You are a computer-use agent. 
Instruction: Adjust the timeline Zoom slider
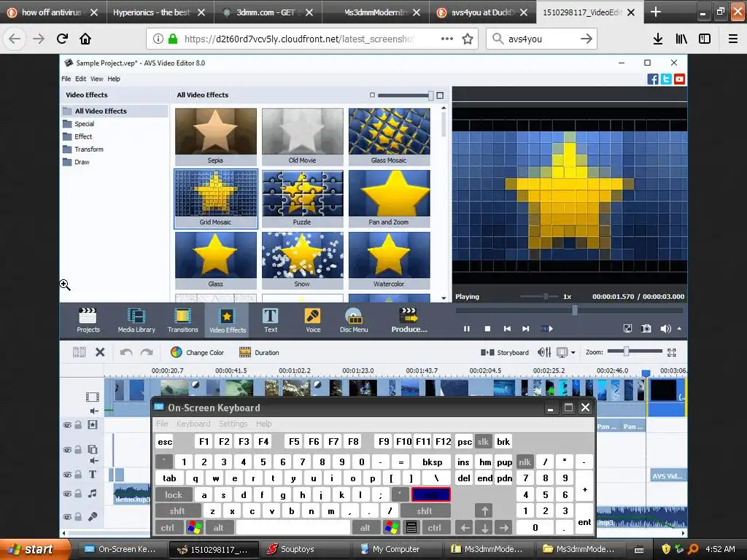click(626, 351)
